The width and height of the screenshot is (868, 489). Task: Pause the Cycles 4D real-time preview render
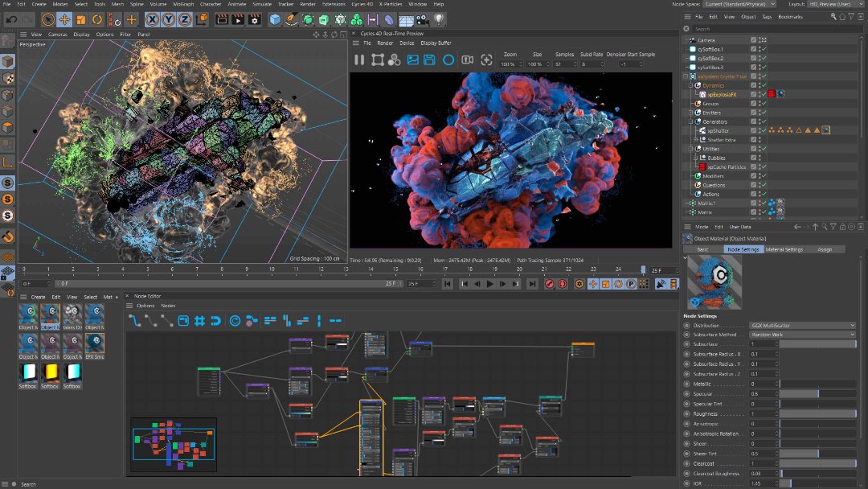click(x=359, y=60)
